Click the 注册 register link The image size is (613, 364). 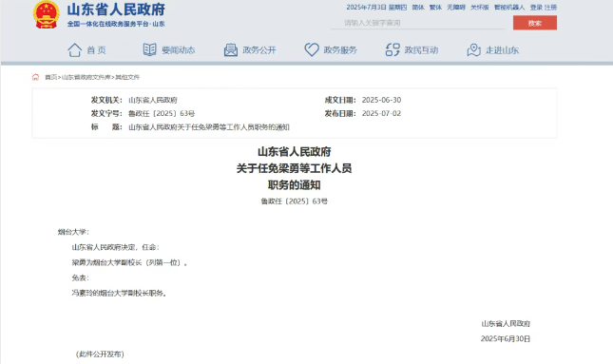(x=550, y=8)
